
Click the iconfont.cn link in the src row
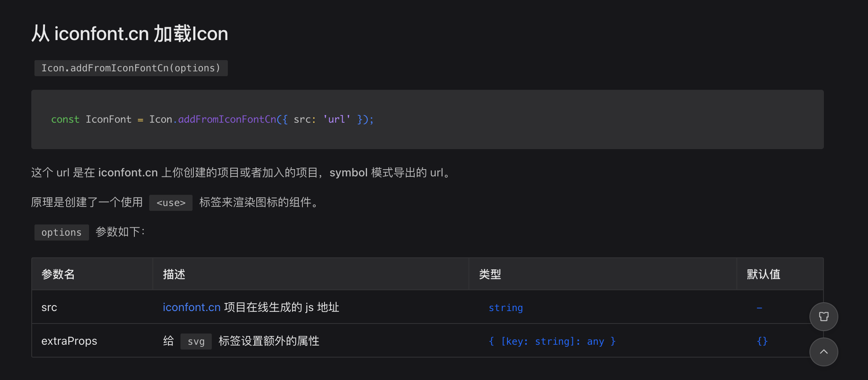click(x=191, y=307)
